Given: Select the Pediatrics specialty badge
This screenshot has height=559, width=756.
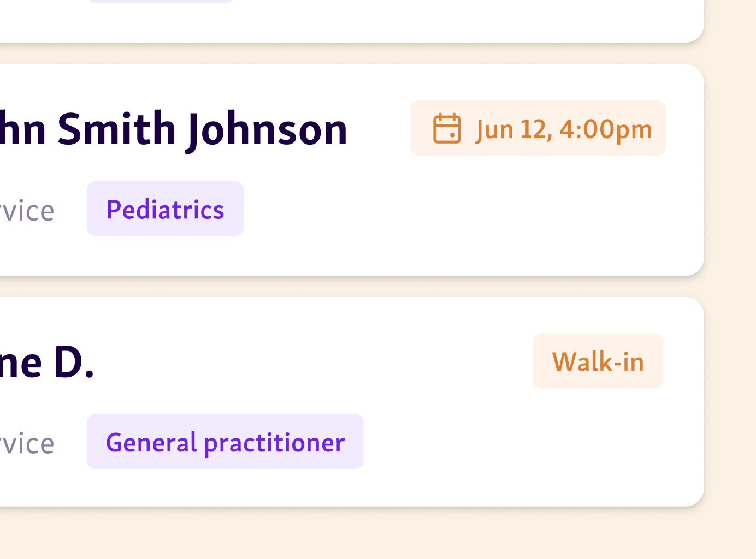Looking at the screenshot, I should click(x=165, y=209).
